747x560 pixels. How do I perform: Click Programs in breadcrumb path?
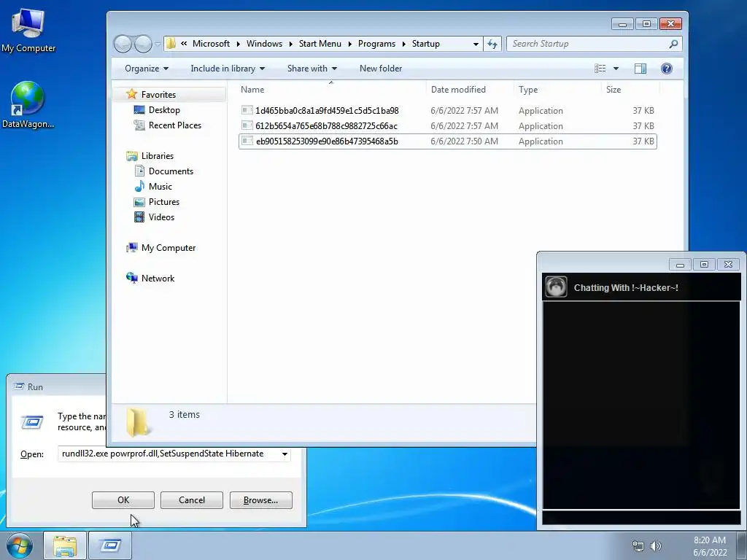point(377,44)
